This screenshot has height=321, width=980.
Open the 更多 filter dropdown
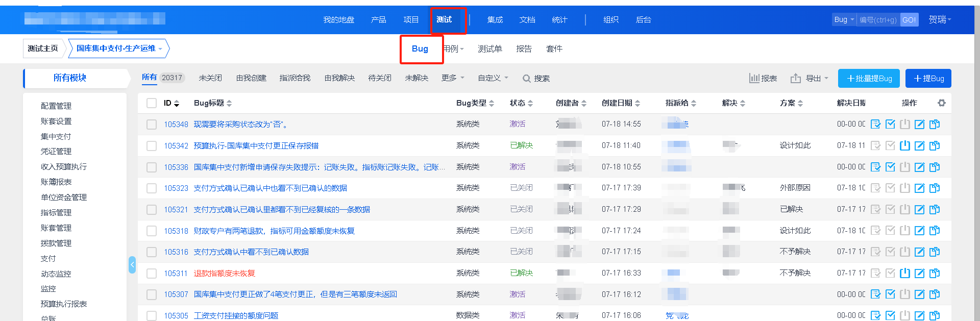(453, 78)
